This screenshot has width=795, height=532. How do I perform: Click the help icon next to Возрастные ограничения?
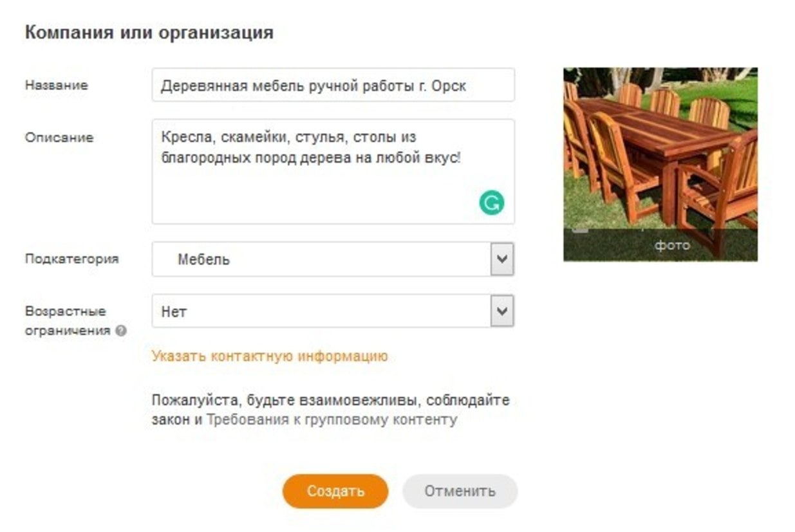click(120, 331)
